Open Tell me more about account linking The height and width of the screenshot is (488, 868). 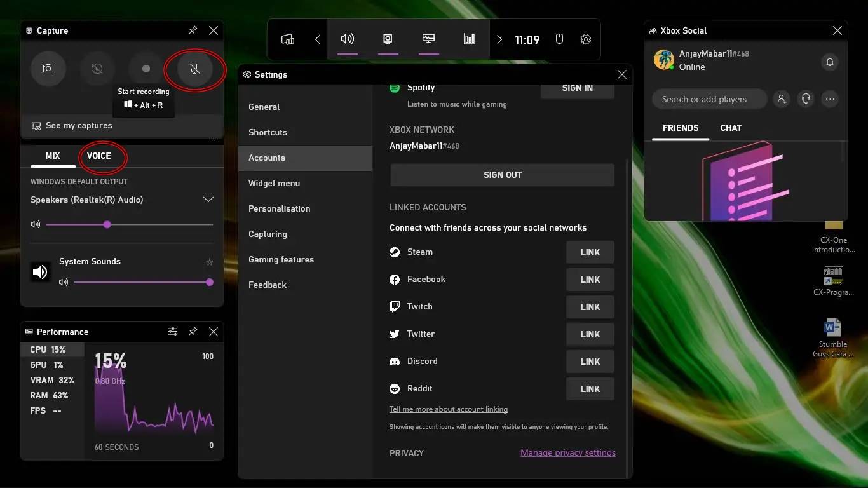pos(449,409)
